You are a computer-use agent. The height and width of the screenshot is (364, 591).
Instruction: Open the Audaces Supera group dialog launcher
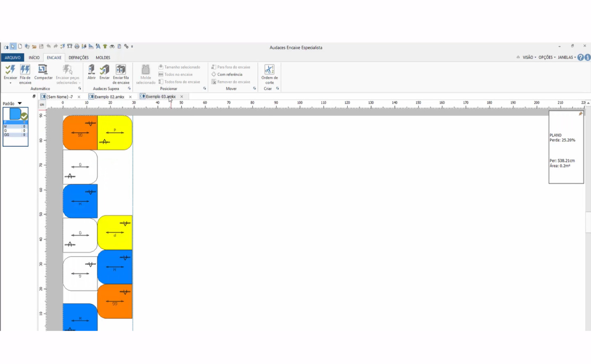pos(129,89)
